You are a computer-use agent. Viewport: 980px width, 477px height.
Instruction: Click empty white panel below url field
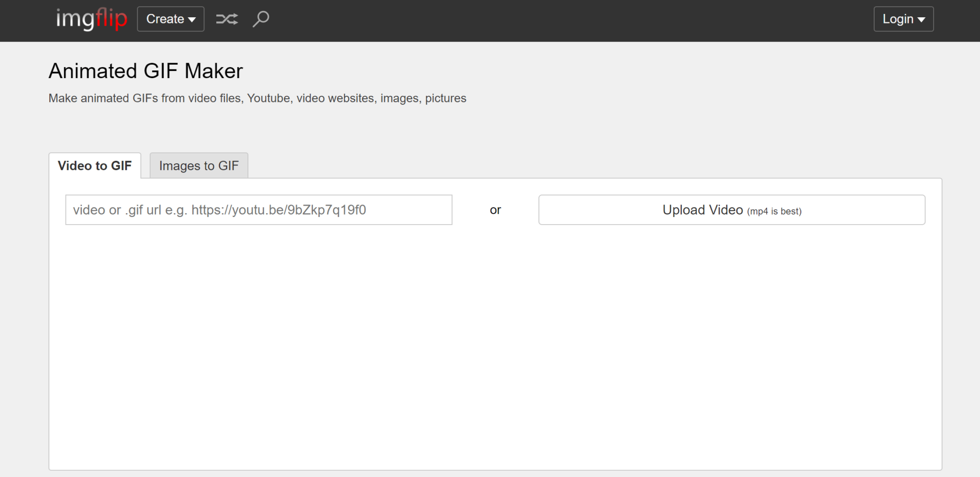pyautogui.click(x=495, y=345)
